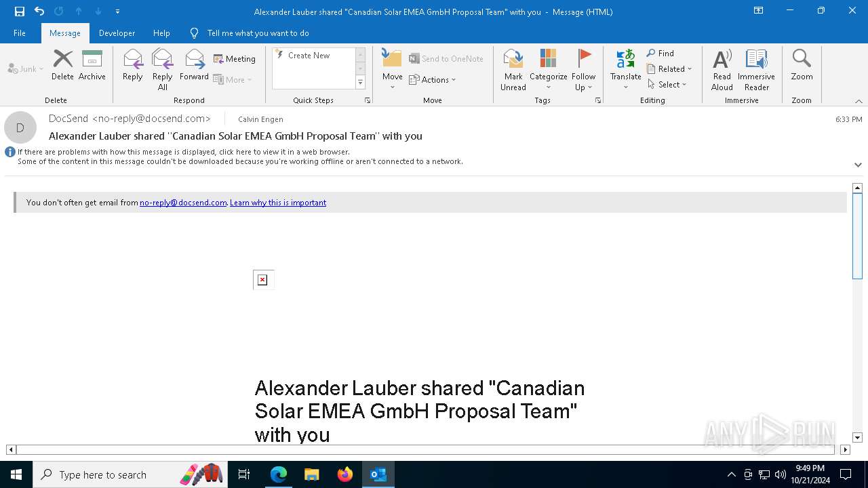Click the Calvin Engen recipient name

[260, 119]
